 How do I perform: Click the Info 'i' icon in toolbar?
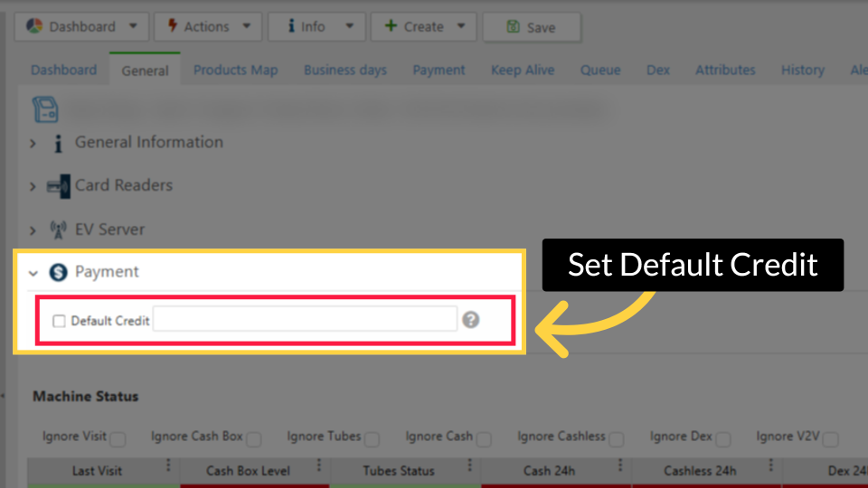click(x=291, y=25)
